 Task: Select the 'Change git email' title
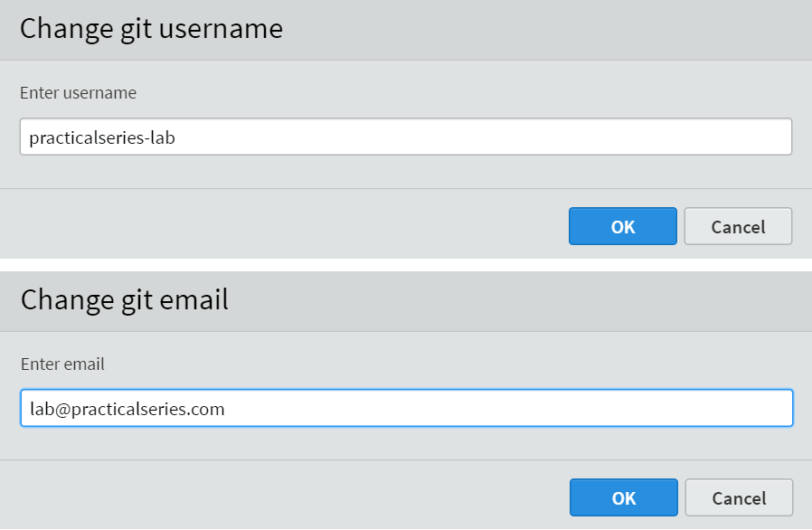tap(124, 300)
